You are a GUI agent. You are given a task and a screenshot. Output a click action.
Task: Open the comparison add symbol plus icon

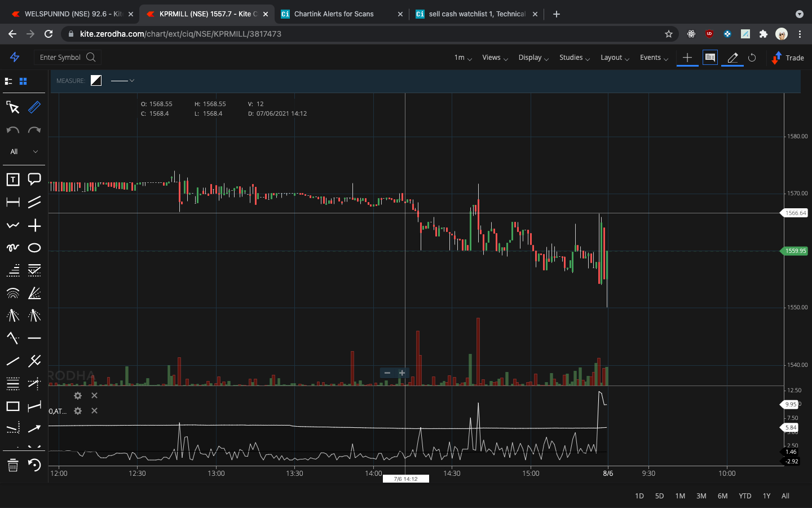pyautogui.click(x=687, y=58)
